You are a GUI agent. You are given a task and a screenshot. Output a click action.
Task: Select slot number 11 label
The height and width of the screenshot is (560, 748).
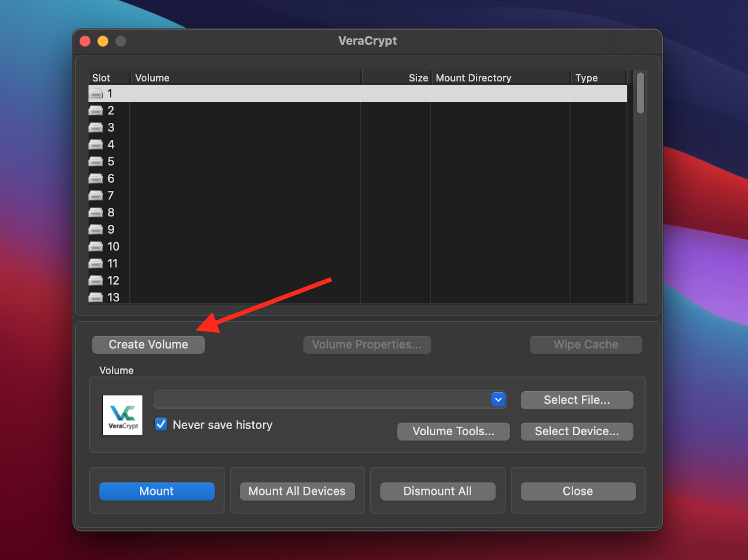(113, 264)
